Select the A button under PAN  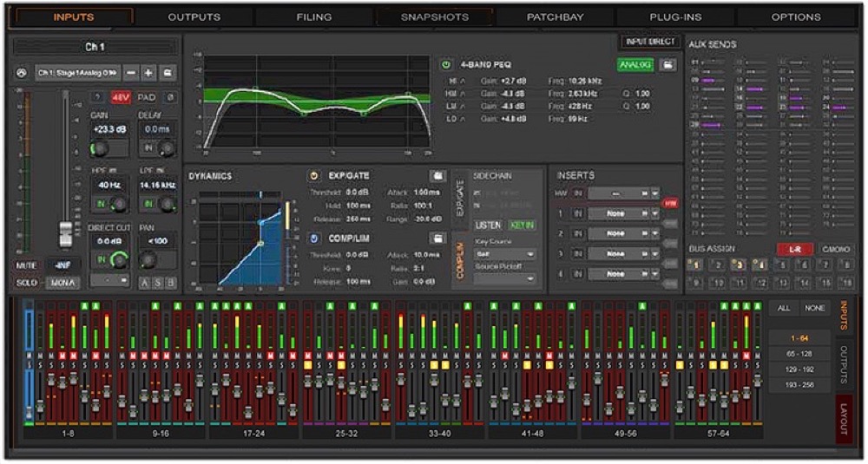click(x=146, y=283)
